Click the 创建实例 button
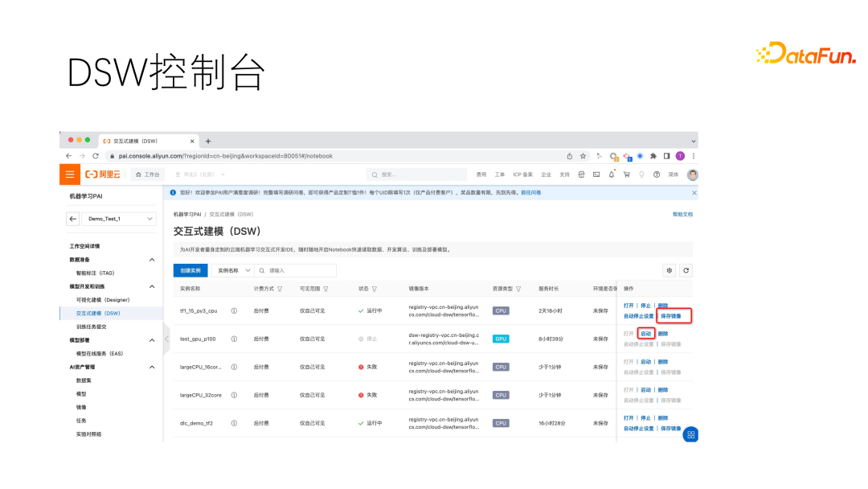Screen dimensions: 868x489 [x=190, y=270]
